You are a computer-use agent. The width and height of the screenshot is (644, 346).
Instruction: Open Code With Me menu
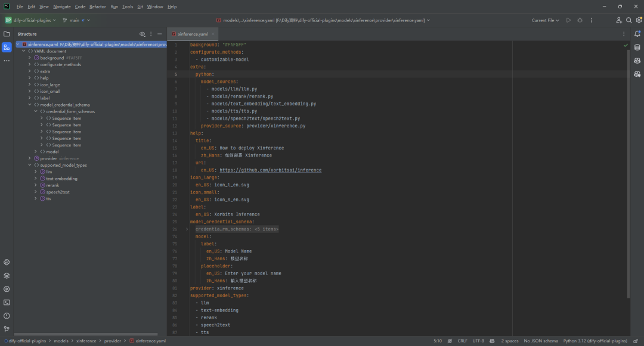(x=619, y=20)
